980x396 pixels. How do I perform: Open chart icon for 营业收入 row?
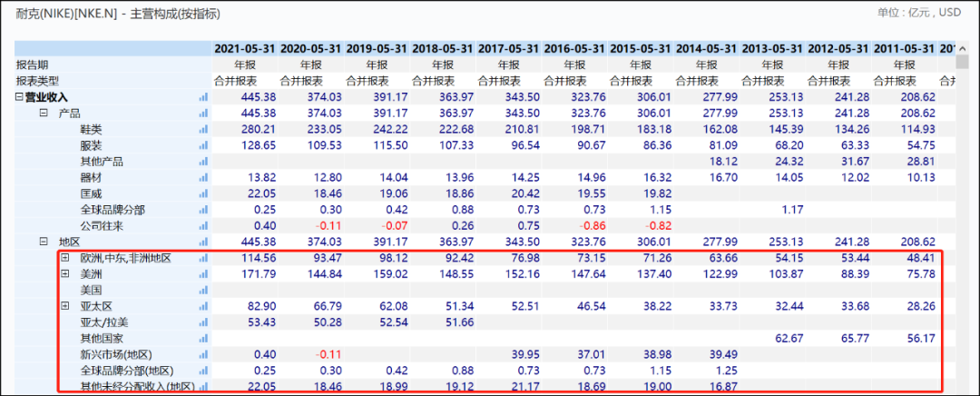[202, 97]
